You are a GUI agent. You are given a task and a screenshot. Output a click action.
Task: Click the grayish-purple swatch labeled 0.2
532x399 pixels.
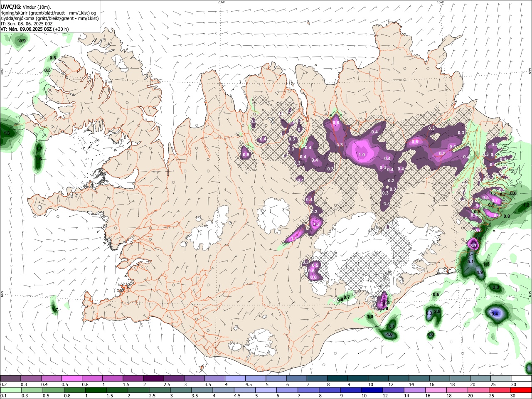click(10, 379)
